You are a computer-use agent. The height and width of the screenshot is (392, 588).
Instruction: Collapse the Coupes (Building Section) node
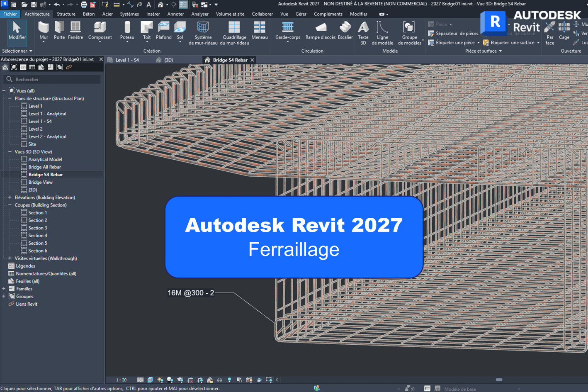click(x=10, y=205)
